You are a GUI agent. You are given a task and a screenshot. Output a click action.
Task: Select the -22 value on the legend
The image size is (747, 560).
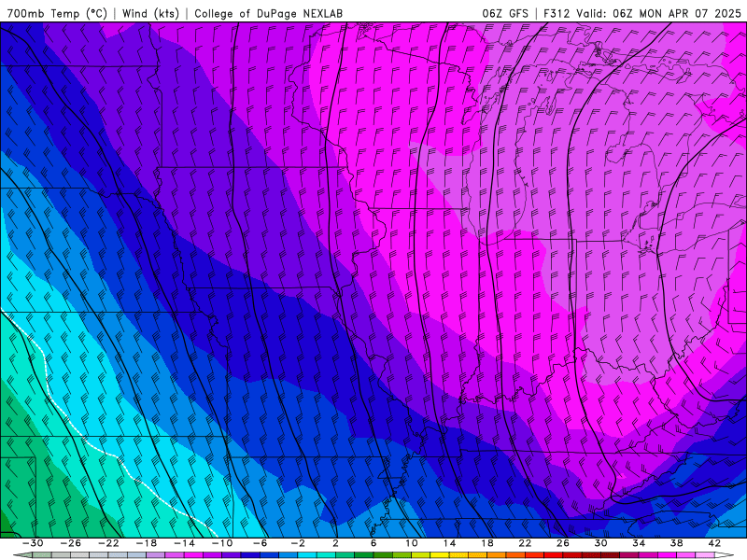pyautogui.click(x=108, y=543)
